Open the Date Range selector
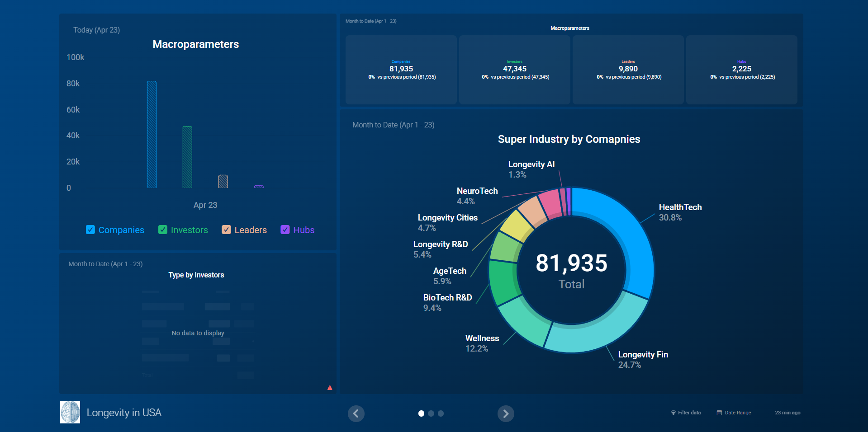 [738, 413]
